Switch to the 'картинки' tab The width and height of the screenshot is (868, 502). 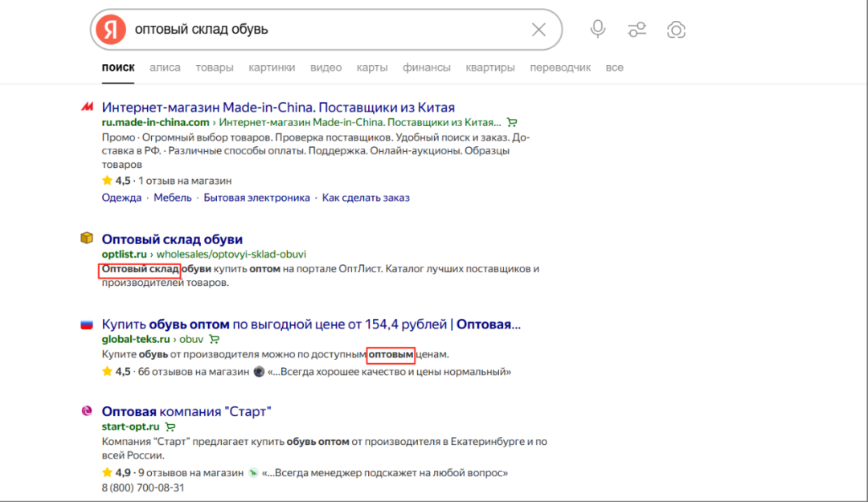(272, 67)
